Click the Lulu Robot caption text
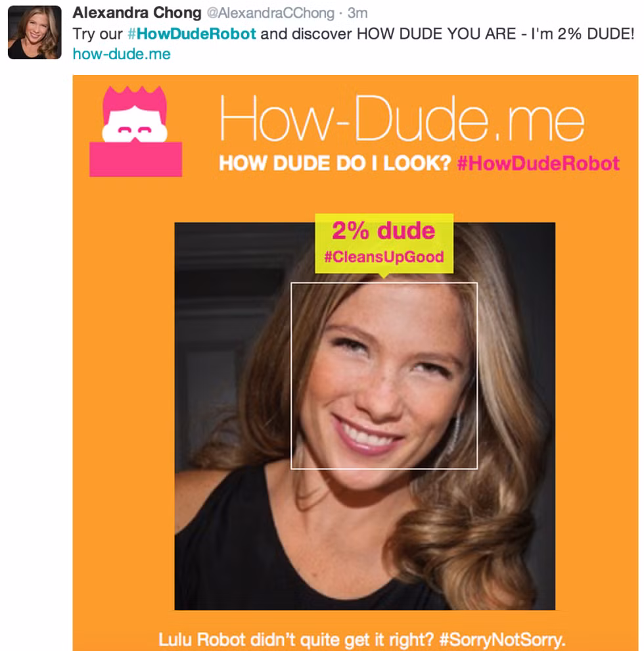This screenshot has height=651, width=644. click(x=362, y=640)
